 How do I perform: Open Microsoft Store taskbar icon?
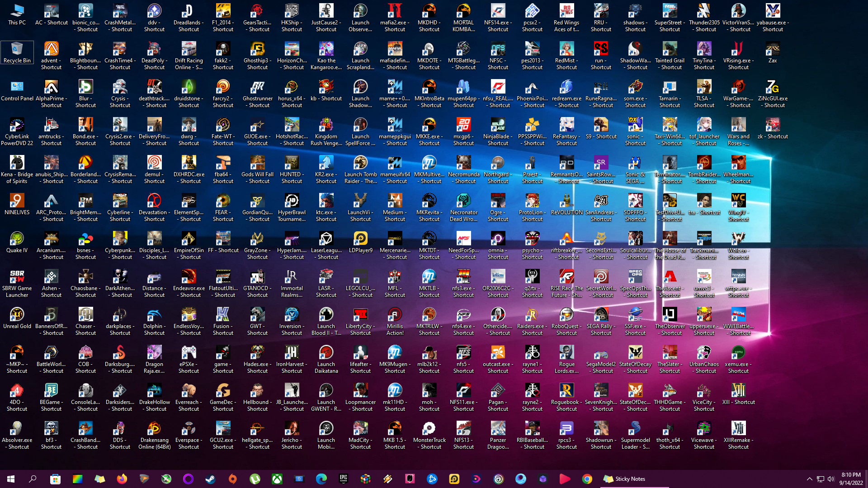point(55,479)
